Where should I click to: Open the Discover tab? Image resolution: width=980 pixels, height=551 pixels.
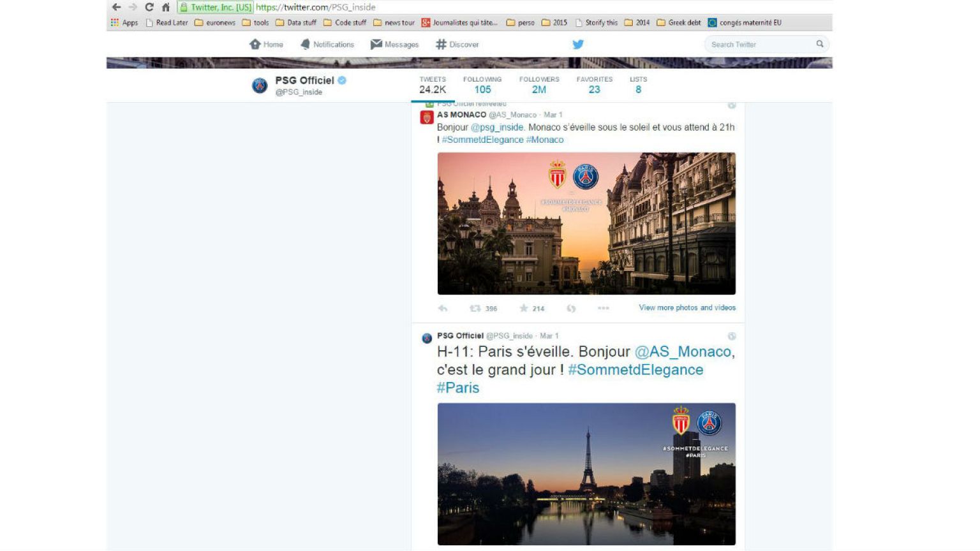tap(457, 44)
